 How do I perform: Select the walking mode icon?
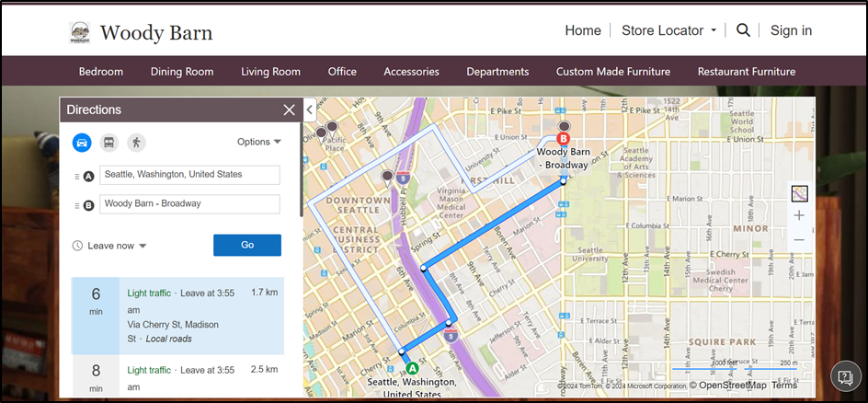(x=136, y=143)
